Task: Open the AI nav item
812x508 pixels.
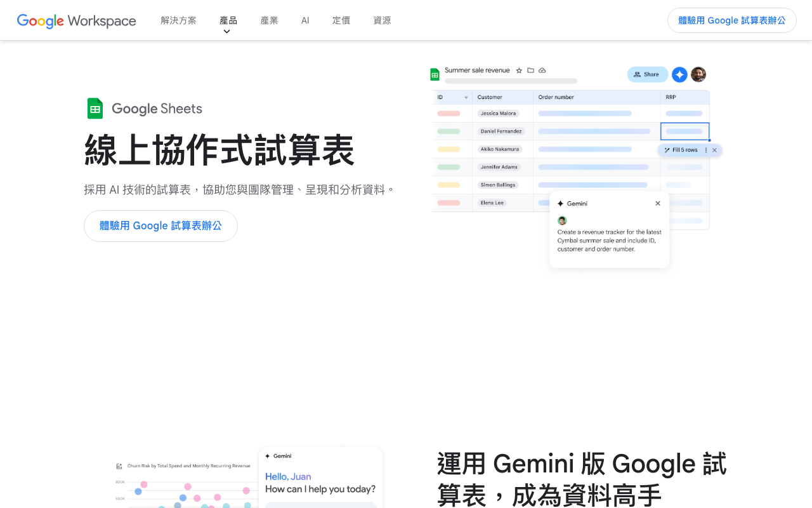Action: [305, 20]
